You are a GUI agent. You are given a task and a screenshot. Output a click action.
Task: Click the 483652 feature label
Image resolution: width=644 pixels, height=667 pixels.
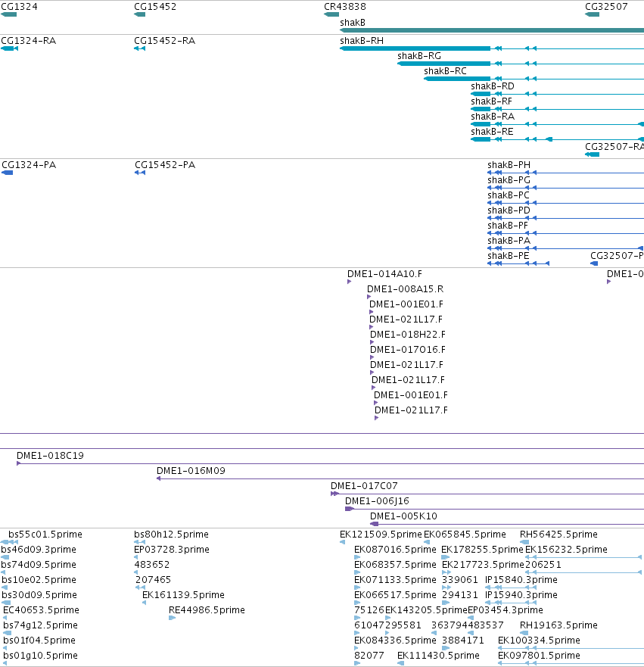(x=152, y=565)
